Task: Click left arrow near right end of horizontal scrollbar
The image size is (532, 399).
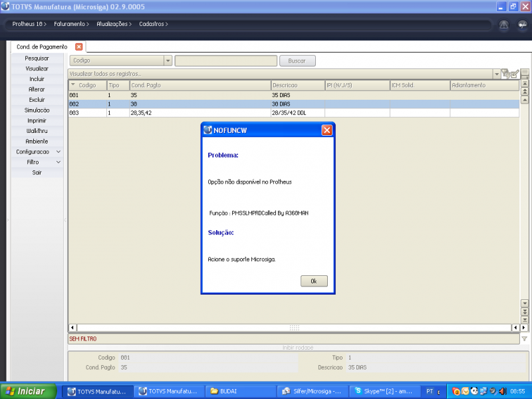Action: pos(515,327)
